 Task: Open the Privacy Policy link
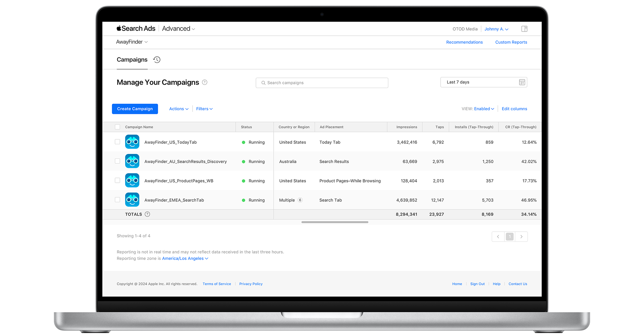[x=251, y=284]
